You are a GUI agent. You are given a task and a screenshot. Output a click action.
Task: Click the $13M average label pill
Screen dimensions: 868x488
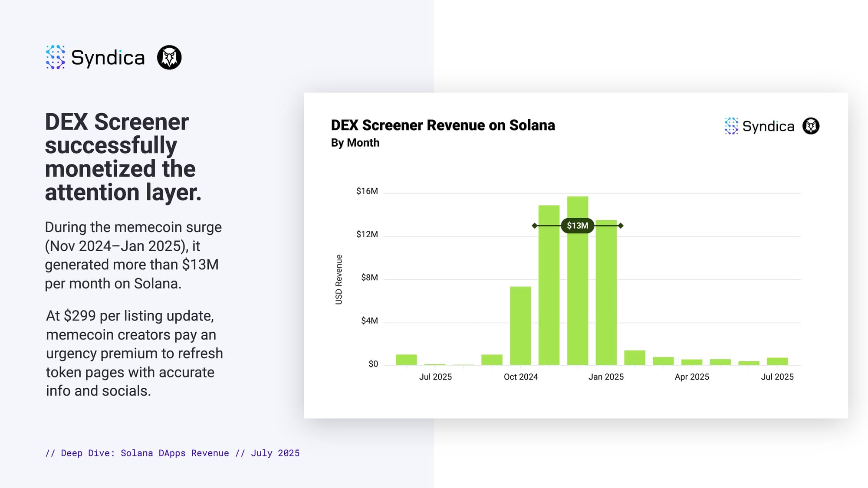[x=577, y=226]
